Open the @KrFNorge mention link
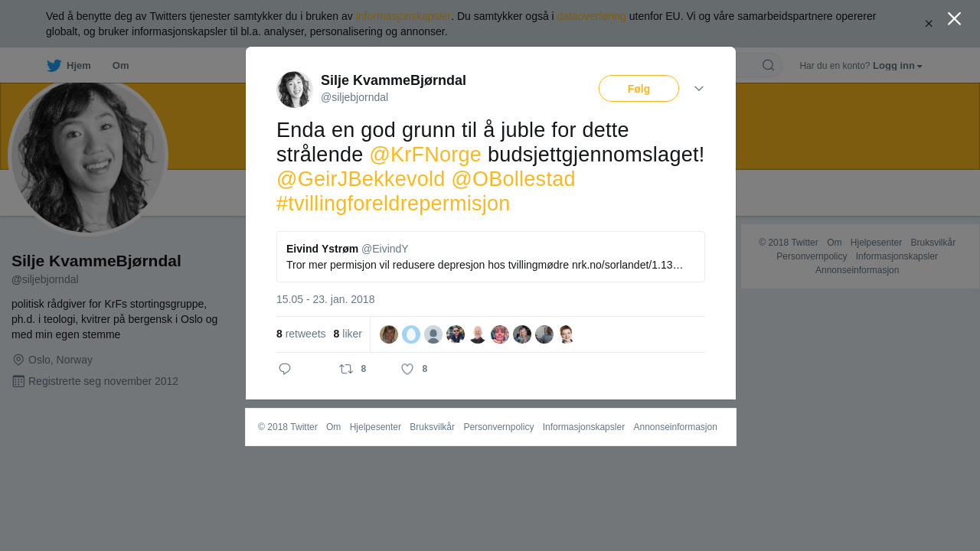 (425, 155)
